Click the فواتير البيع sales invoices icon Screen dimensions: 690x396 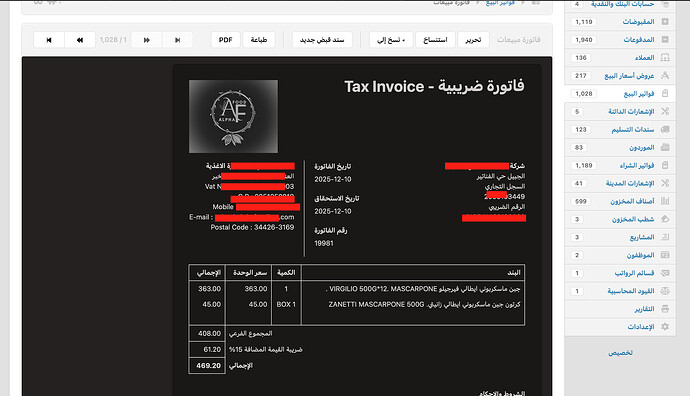point(665,93)
